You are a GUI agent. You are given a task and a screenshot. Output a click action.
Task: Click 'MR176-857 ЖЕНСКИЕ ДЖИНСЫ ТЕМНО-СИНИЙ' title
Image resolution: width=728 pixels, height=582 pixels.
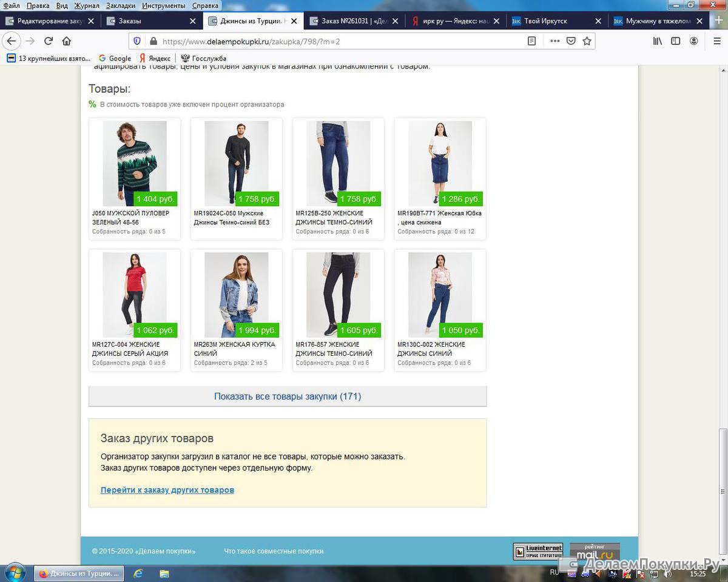tap(334, 349)
